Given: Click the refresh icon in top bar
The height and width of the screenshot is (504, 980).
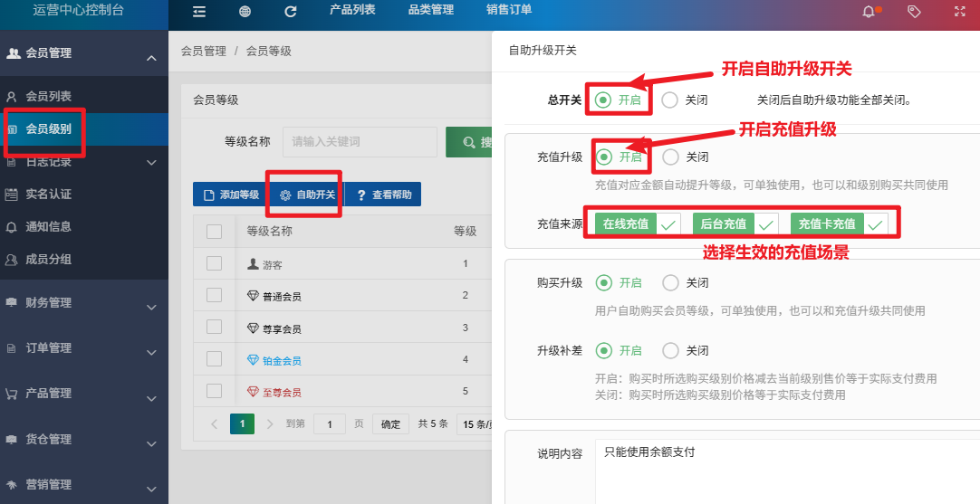Looking at the screenshot, I should coord(291,11).
